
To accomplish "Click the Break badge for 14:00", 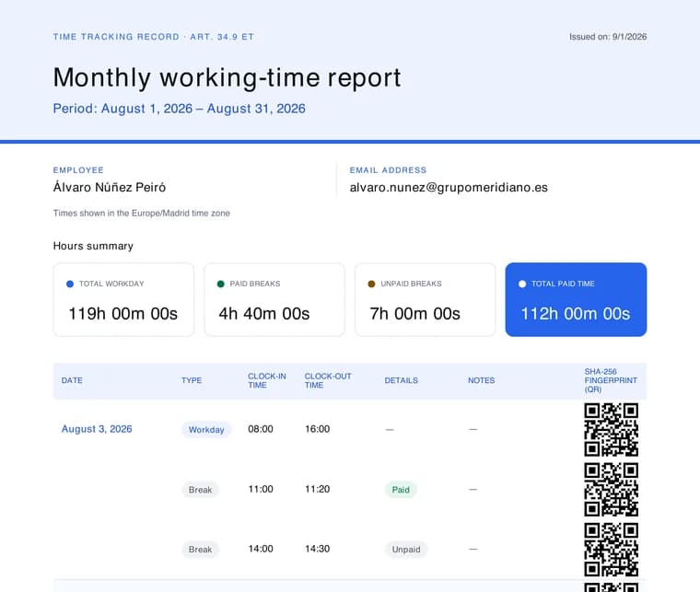I will (201, 549).
